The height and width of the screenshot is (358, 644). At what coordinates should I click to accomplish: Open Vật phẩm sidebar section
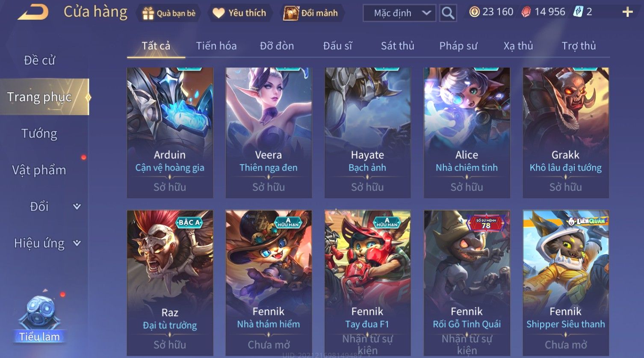(39, 170)
